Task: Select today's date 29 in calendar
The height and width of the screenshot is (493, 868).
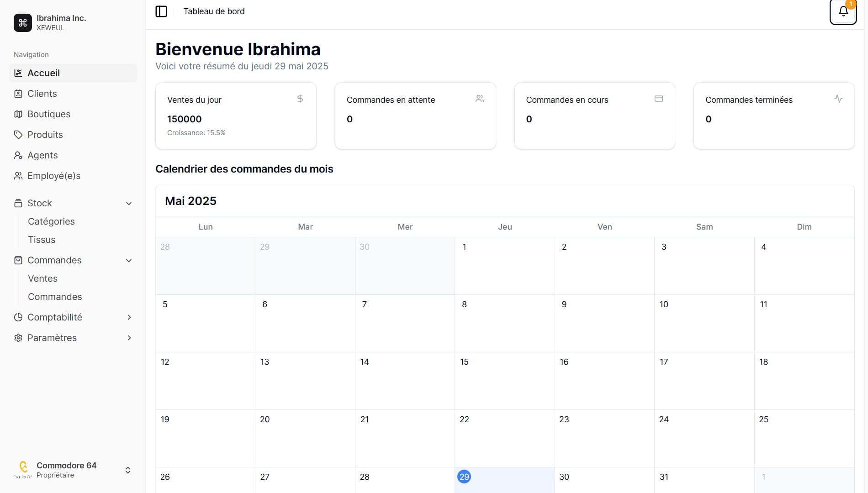Action: coord(464,477)
